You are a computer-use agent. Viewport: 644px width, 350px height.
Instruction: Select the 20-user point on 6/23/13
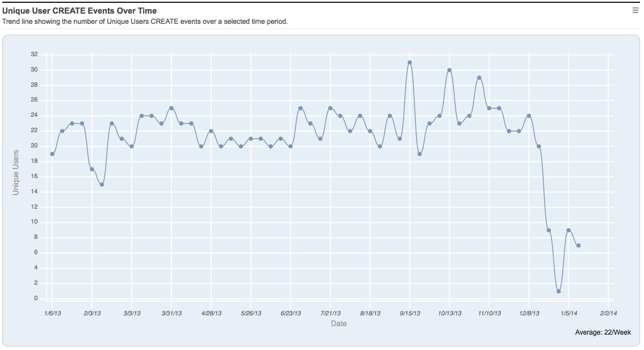[x=290, y=146]
